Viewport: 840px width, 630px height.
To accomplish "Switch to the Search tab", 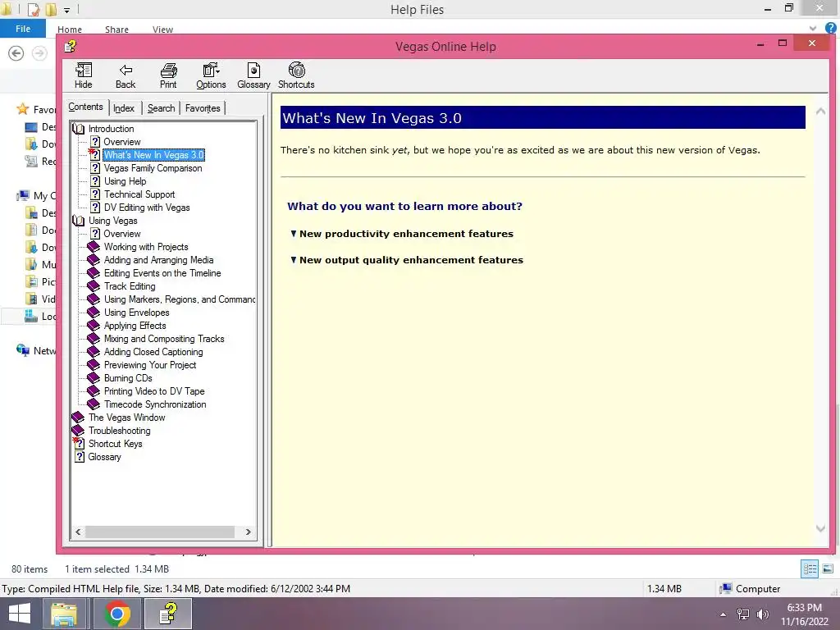I will point(162,108).
